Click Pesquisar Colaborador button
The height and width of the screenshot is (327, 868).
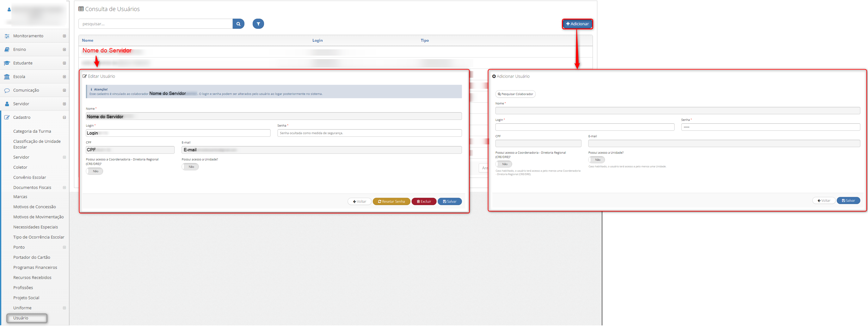pyautogui.click(x=515, y=94)
